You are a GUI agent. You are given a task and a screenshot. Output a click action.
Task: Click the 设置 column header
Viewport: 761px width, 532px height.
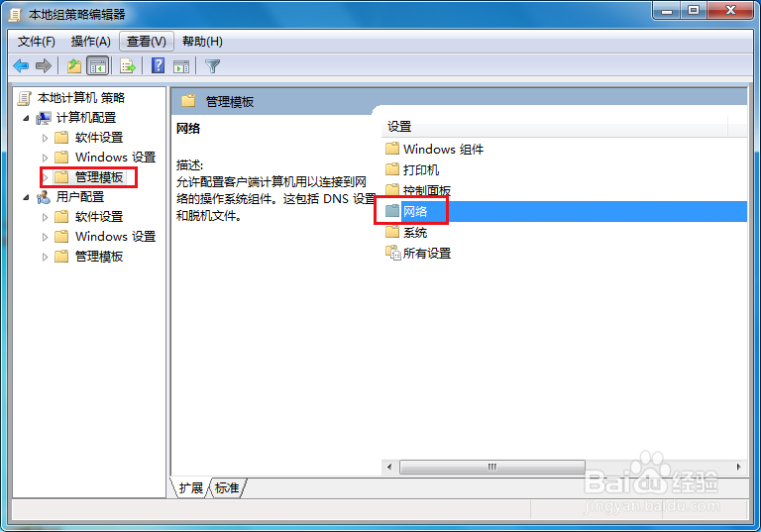(x=554, y=127)
